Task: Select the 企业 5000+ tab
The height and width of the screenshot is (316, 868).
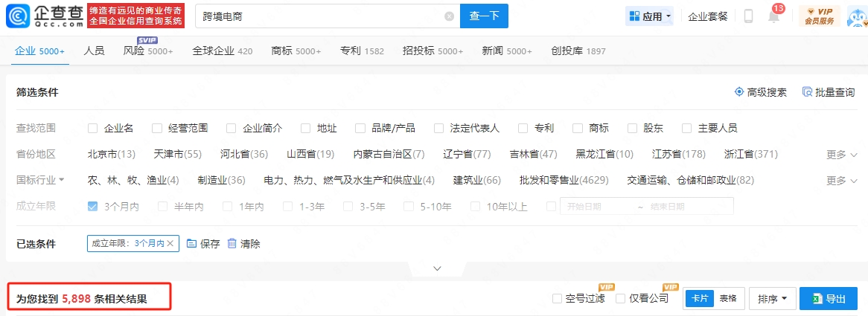Action: tap(40, 51)
